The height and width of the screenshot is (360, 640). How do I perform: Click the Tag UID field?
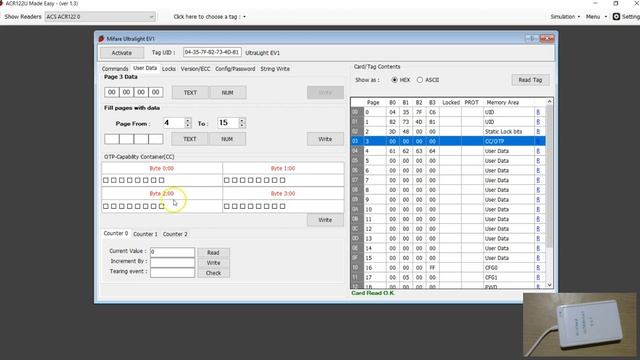[212, 53]
